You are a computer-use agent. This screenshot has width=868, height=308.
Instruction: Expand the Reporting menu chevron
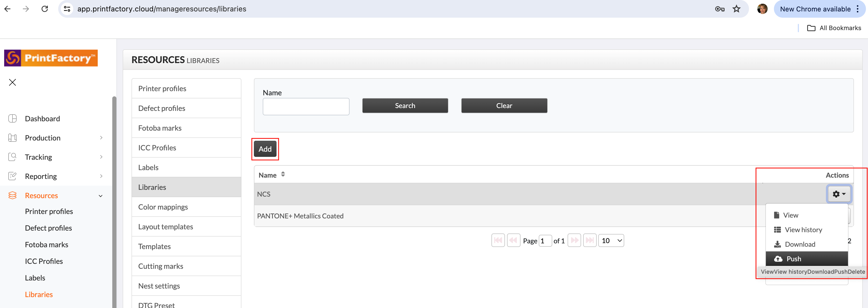(x=101, y=176)
